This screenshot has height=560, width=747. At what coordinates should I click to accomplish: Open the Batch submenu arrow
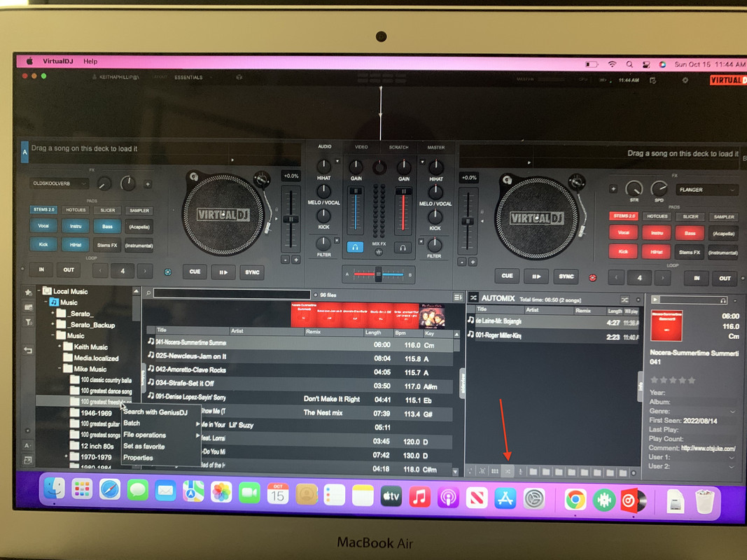197,423
